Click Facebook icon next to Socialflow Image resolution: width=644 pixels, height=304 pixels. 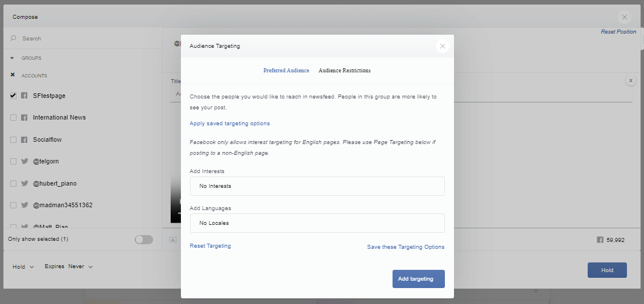point(24,139)
